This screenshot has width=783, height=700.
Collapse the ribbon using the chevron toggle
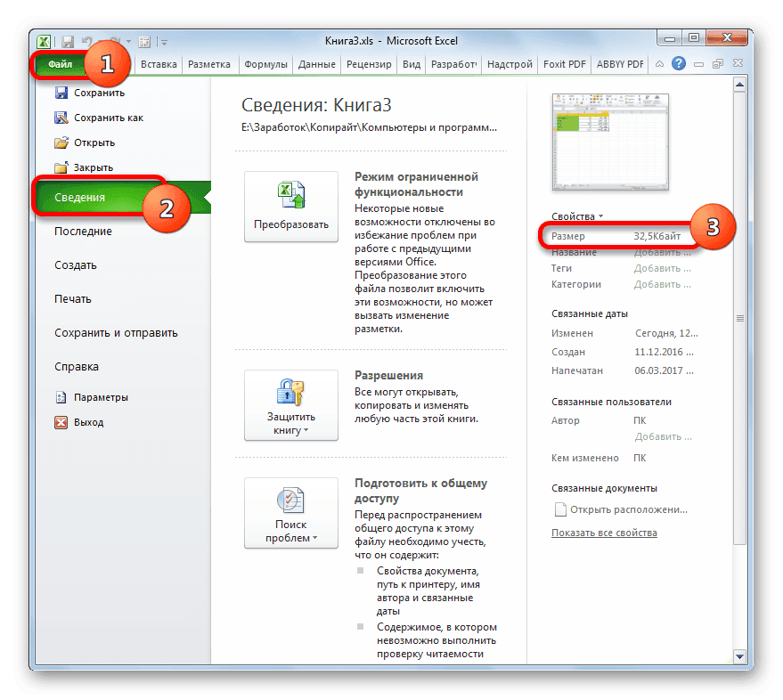tap(659, 63)
